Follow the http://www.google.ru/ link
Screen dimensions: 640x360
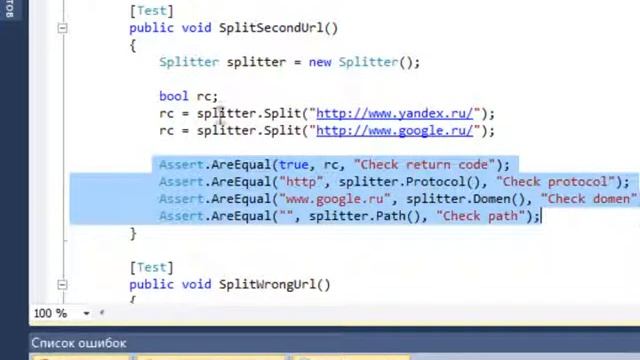(395, 131)
